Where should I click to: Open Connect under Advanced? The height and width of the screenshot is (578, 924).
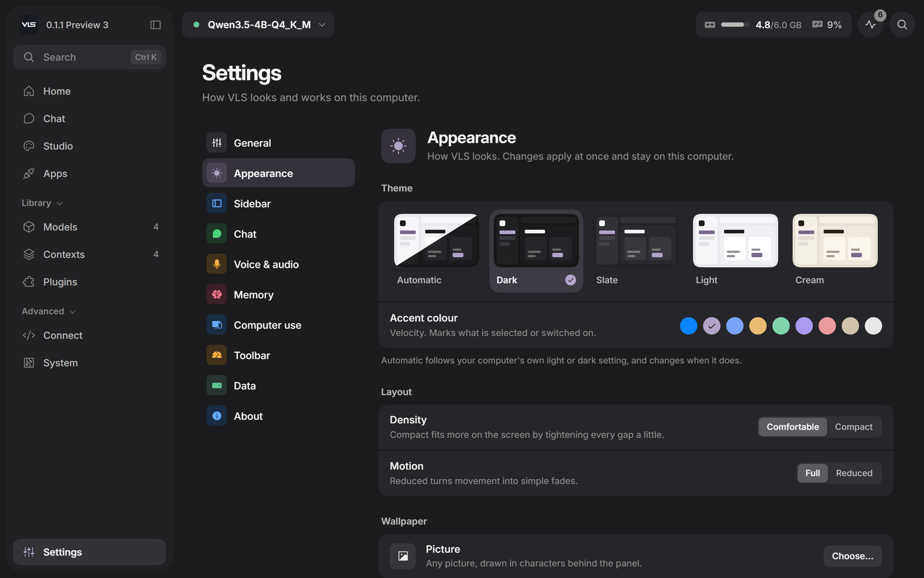(90, 335)
